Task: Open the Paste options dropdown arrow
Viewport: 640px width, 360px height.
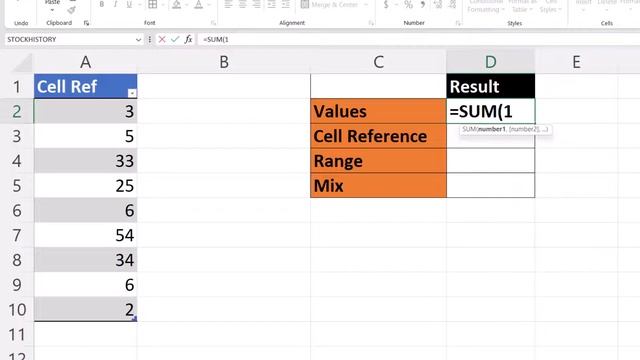Action: pyautogui.click(x=52, y=10)
